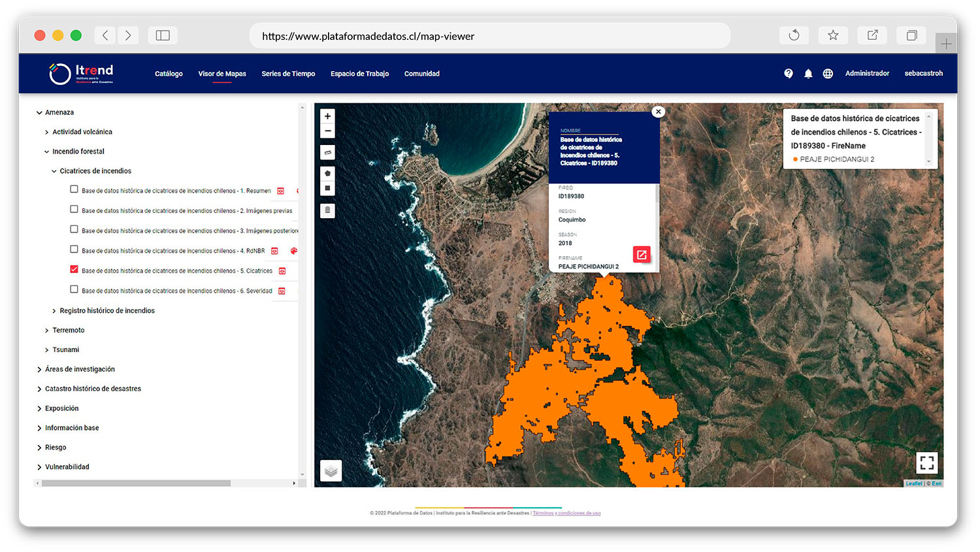Open the RdNBR layer style palette
Viewport: 980px width, 552px height.
pos(294,251)
